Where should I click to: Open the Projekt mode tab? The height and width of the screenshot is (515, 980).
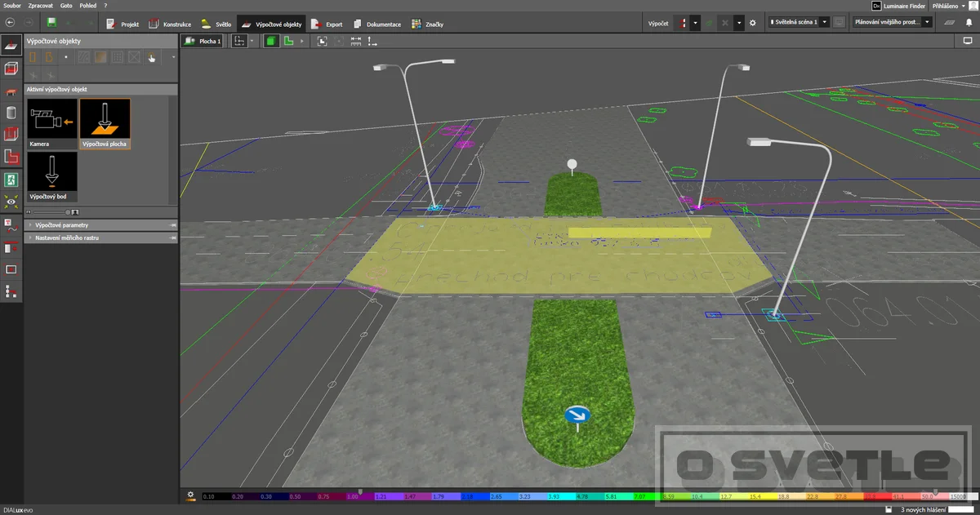(x=122, y=24)
